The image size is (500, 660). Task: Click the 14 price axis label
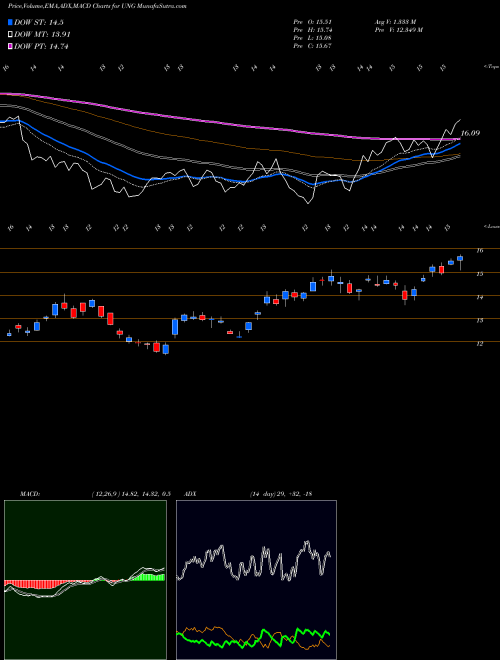pyautogui.click(x=479, y=297)
